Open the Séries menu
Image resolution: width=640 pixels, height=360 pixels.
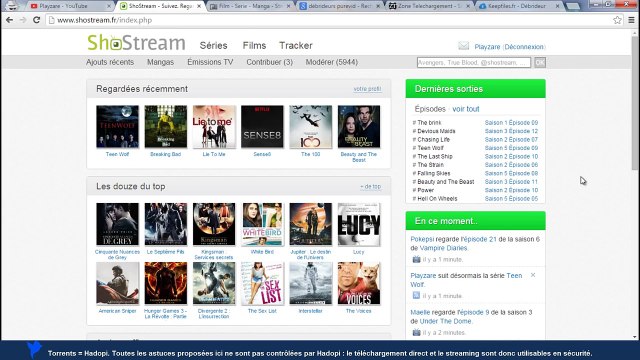pos(213,46)
